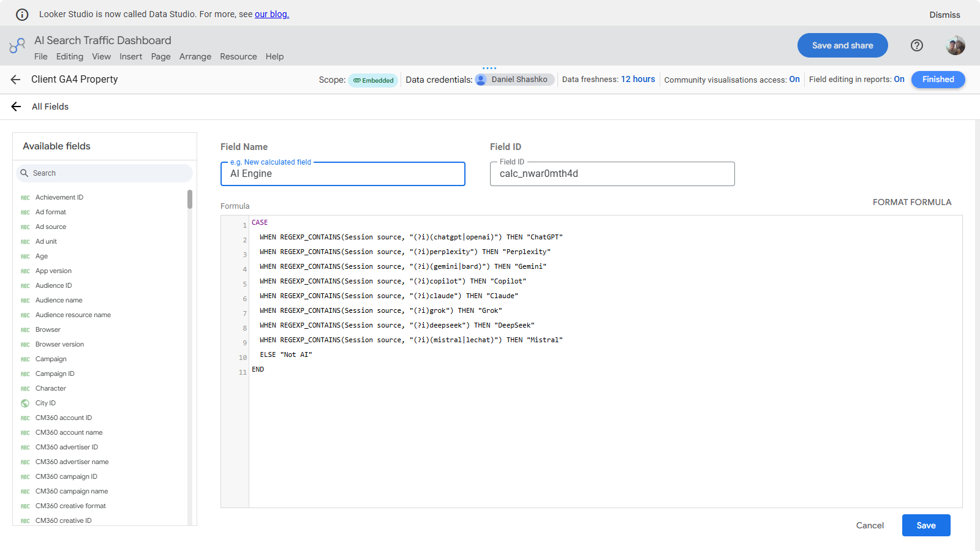Open the Insert menu
This screenshot has height=551, width=980.
pyautogui.click(x=130, y=56)
